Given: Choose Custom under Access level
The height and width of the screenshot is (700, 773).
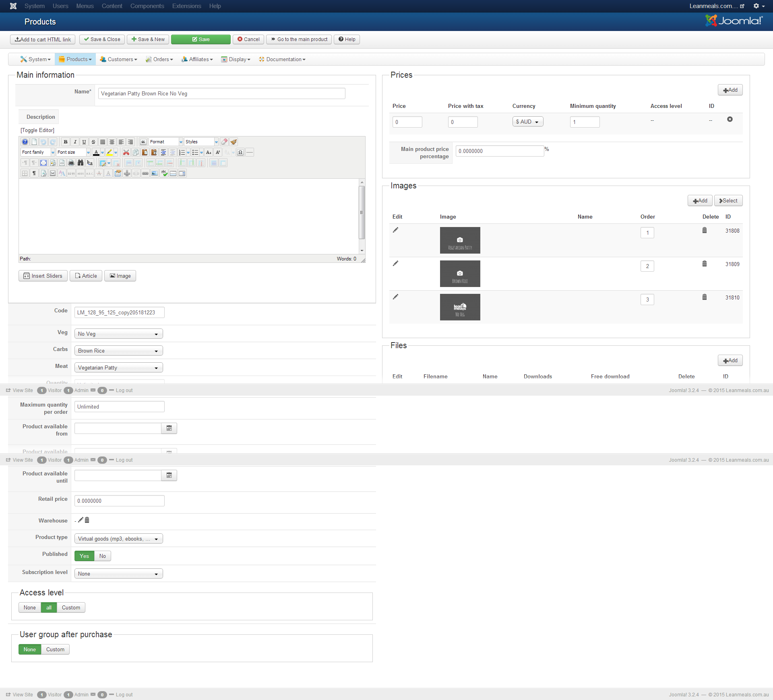Looking at the screenshot, I should click(x=71, y=607).
